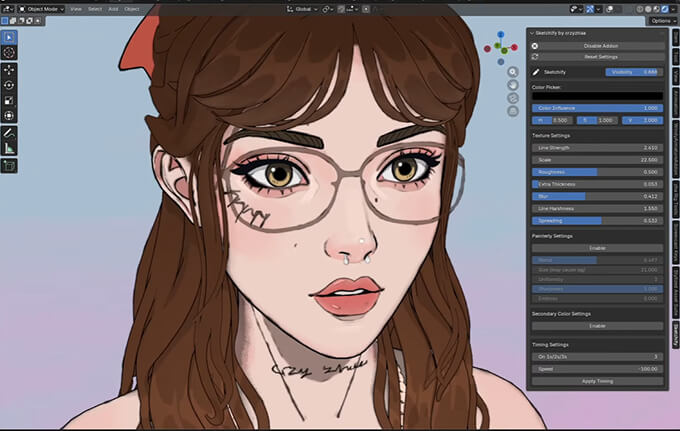Open the Sketchify sidebar tab

(675, 333)
